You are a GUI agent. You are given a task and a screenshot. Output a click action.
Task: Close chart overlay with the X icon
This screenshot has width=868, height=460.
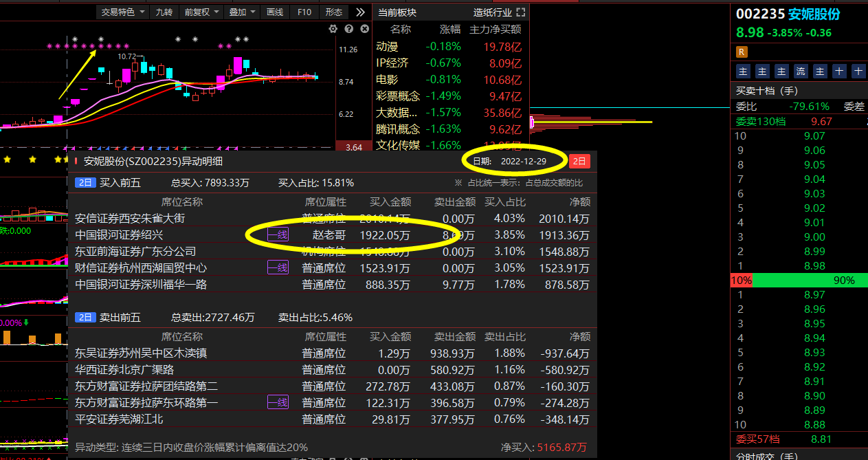(364, 29)
